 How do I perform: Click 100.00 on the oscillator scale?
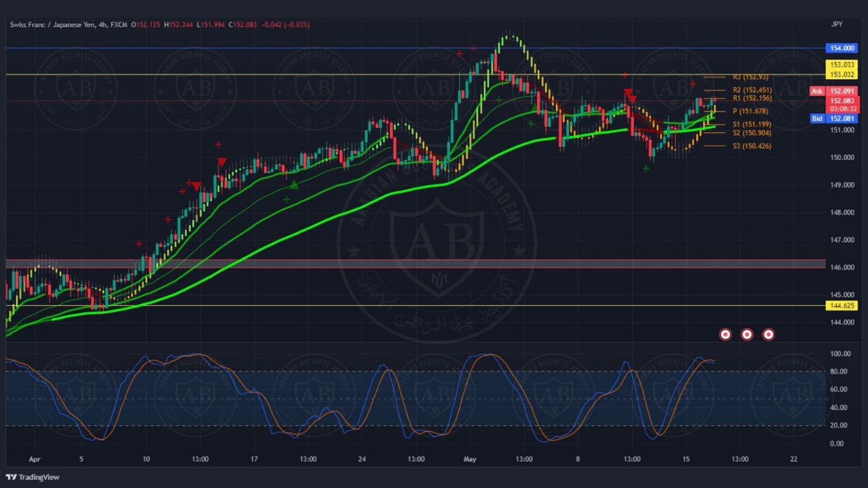point(840,354)
